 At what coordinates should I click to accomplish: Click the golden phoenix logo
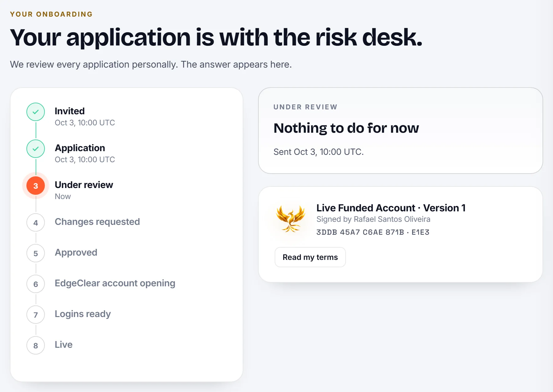click(290, 219)
